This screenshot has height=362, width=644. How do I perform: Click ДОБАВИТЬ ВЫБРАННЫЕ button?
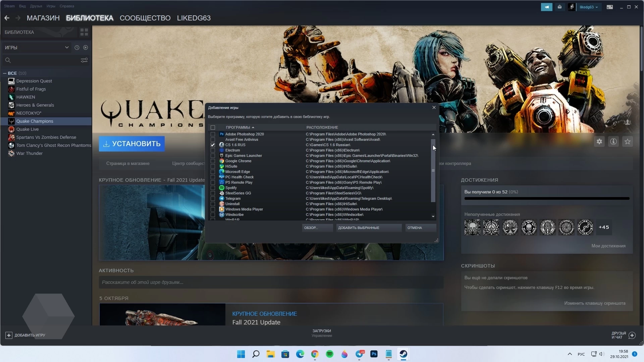[369, 228]
